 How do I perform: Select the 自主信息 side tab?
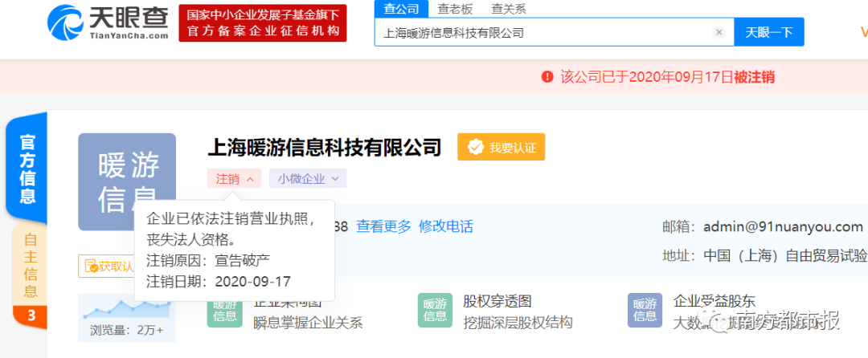coord(30,265)
